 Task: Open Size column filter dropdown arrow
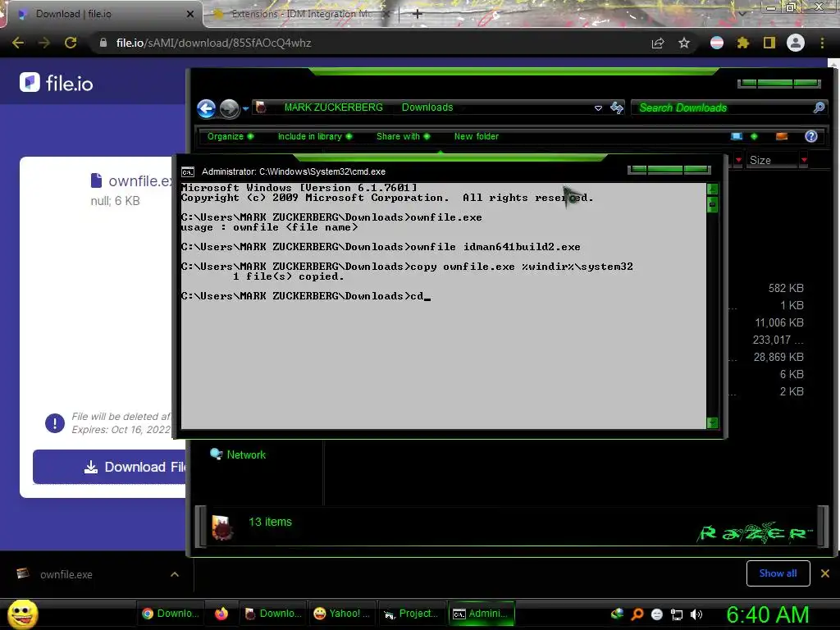tap(804, 160)
